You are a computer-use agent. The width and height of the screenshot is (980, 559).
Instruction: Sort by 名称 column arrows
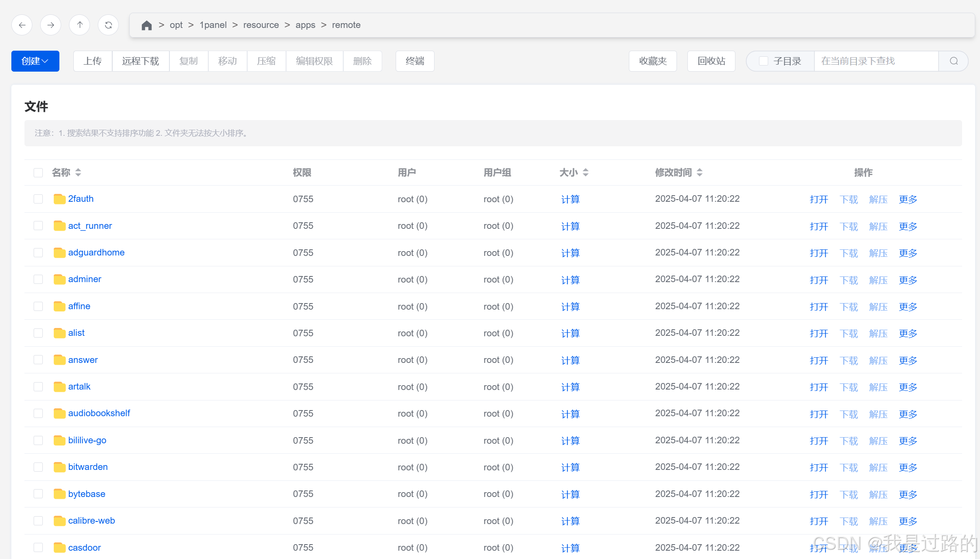pos(78,173)
